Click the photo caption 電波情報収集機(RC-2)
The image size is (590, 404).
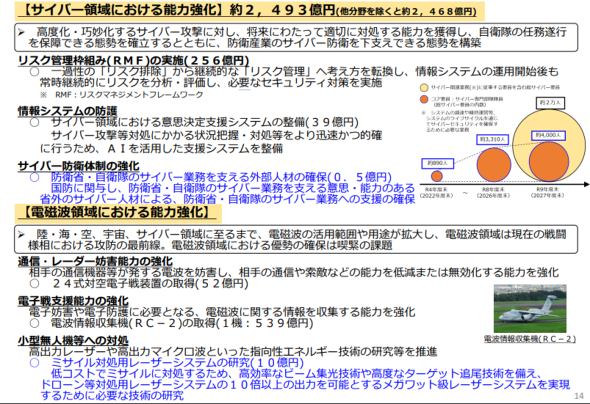530,339
